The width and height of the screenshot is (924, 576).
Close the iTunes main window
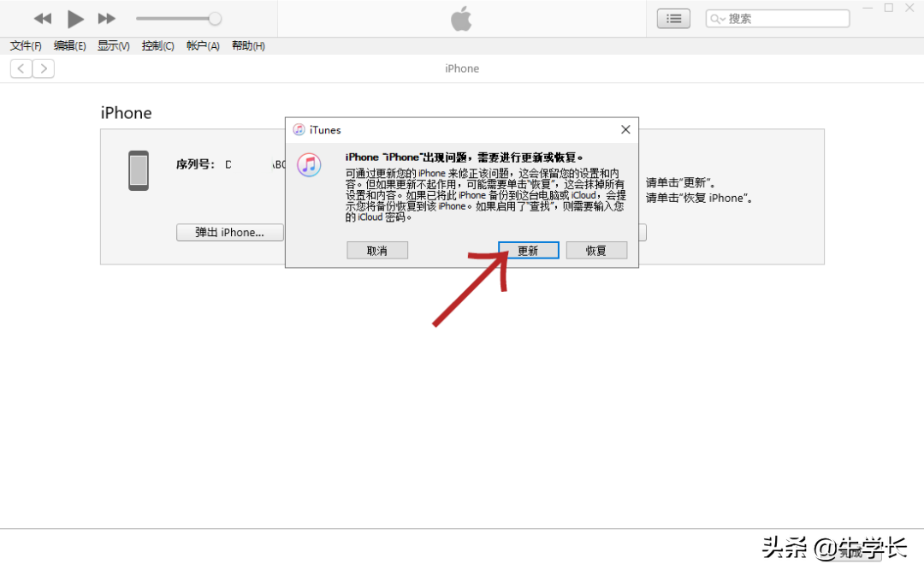pos(909,8)
